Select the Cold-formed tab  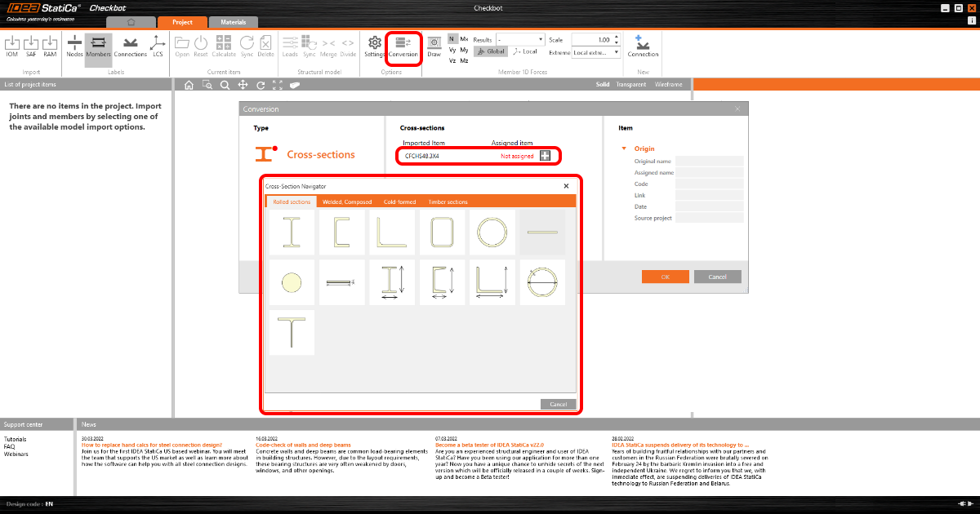click(x=399, y=202)
